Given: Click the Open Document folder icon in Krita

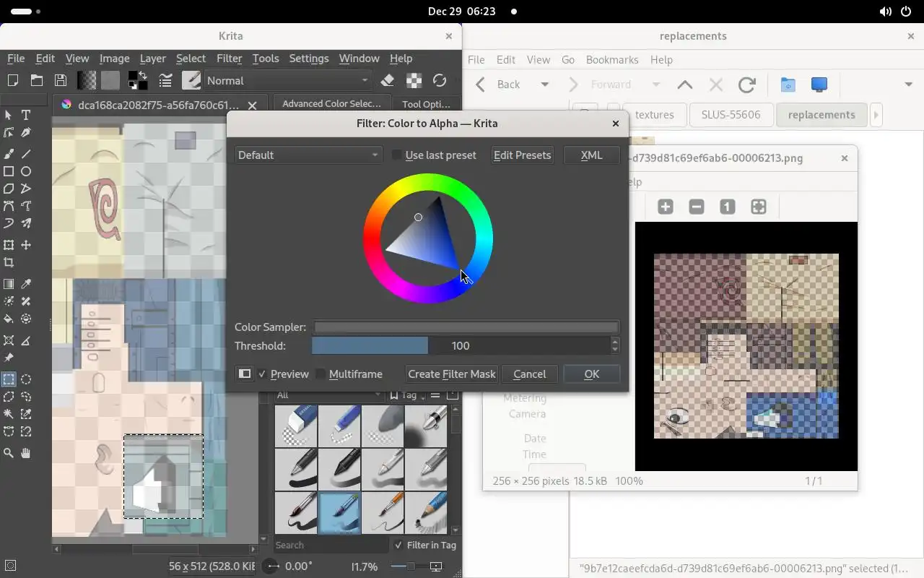Looking at the screenshot, I should tap(36, 80).
